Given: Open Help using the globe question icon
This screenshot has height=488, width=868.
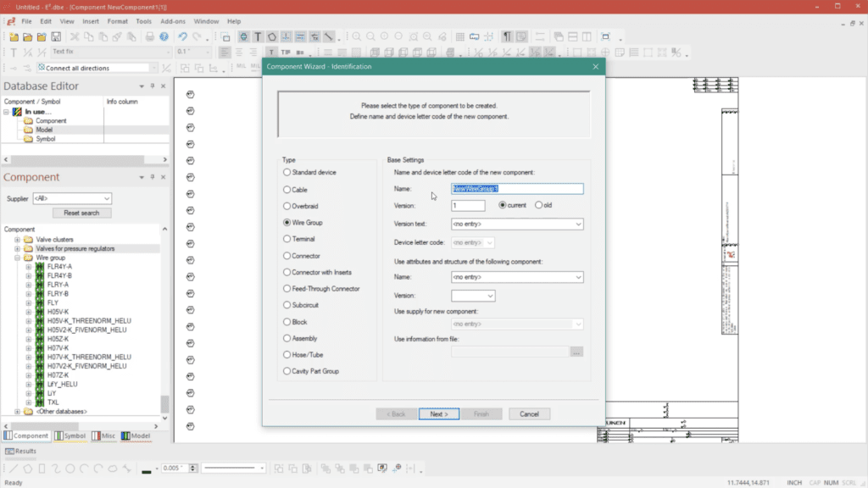Looking at the screenshot, I should (164, 36).
